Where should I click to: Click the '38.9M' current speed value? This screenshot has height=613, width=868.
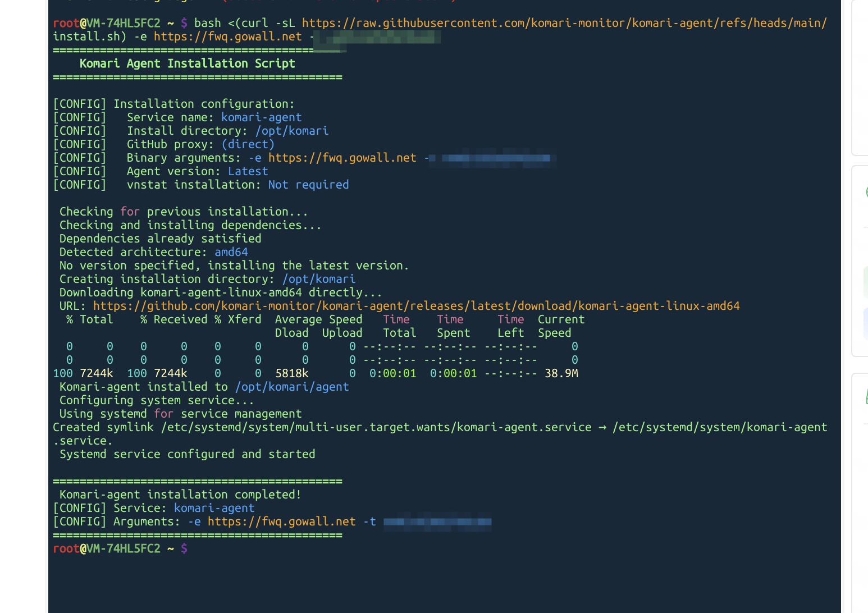click(561, 373)
